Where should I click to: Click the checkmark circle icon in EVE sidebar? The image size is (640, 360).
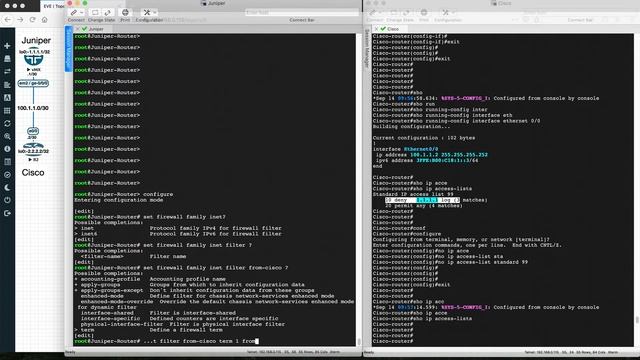7,175
